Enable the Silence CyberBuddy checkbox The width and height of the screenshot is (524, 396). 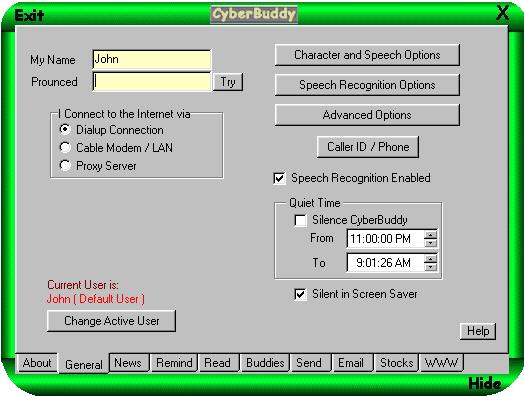(300, 220)
